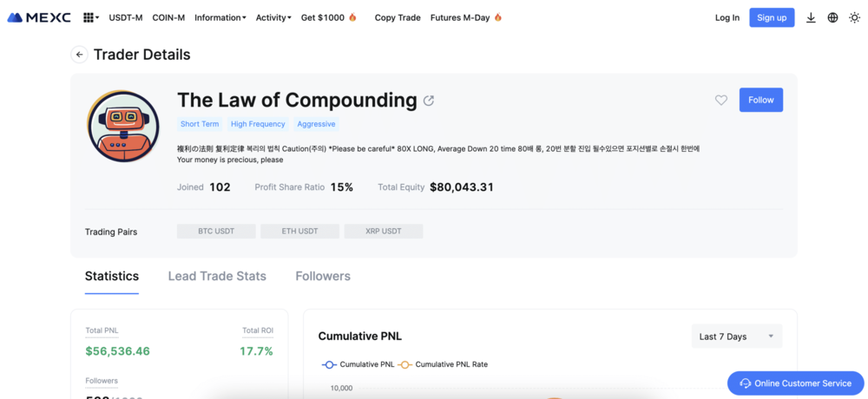Expand the Activity menu dropdown
Screen dimensions: 868x399
click(273, 17)
